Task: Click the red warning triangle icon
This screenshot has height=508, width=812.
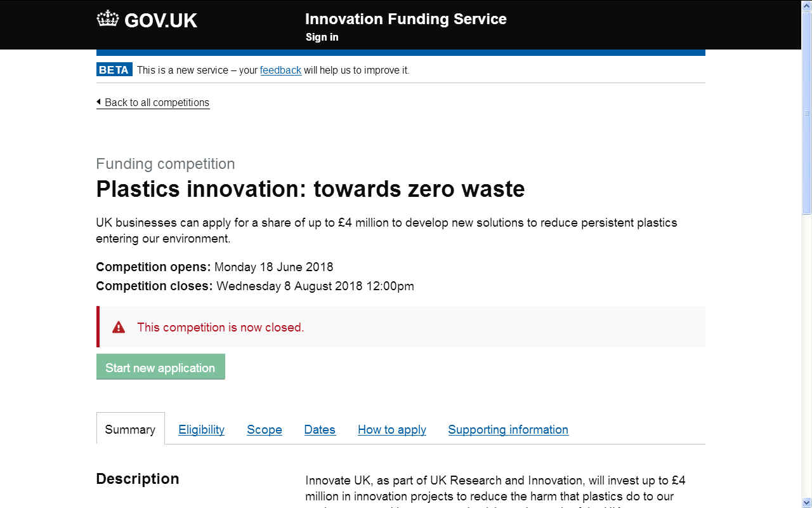Action: point(119,328)
